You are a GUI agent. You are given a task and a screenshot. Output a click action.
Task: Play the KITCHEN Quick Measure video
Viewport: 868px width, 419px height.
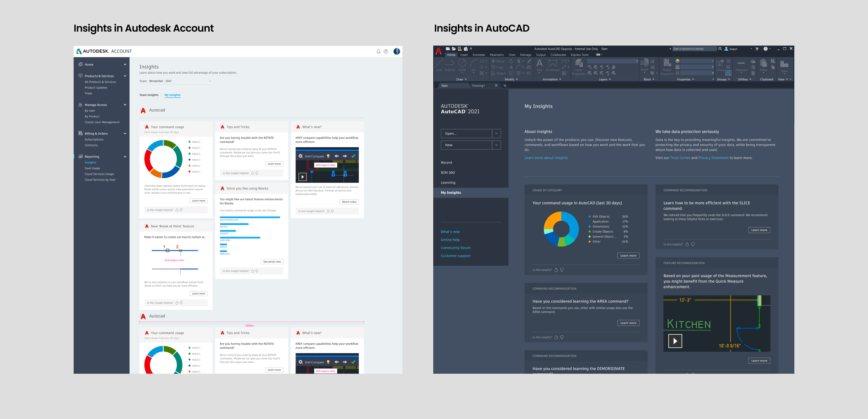675,341
